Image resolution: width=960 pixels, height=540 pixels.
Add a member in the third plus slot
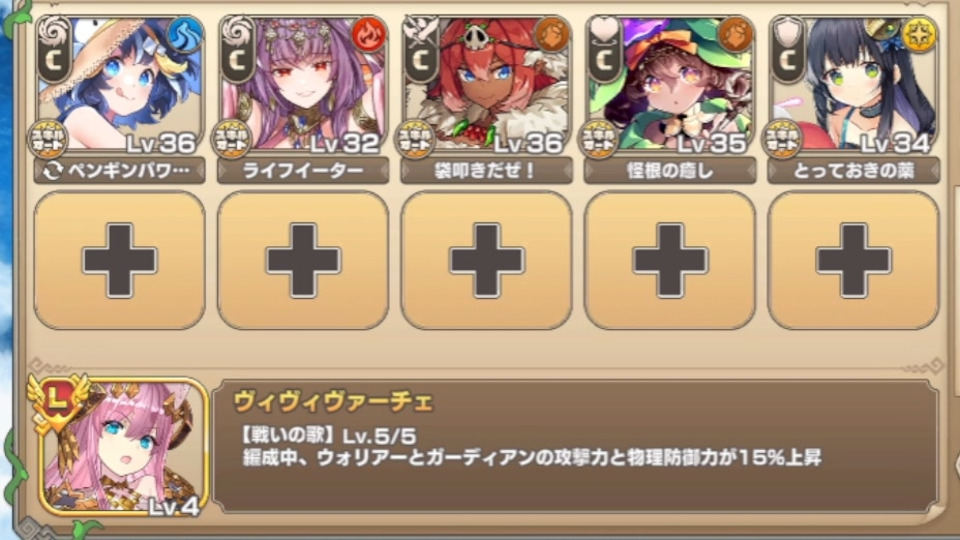coord(487,260)
